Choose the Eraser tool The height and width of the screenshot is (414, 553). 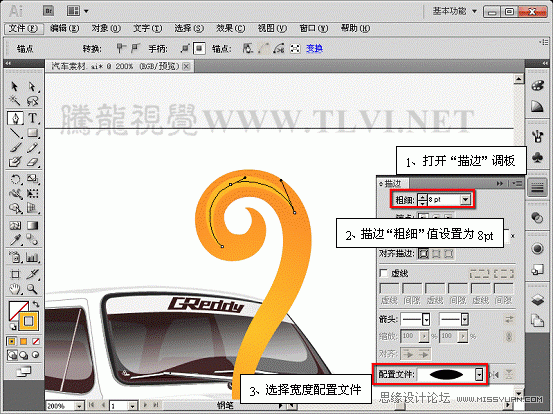point(32,162)
